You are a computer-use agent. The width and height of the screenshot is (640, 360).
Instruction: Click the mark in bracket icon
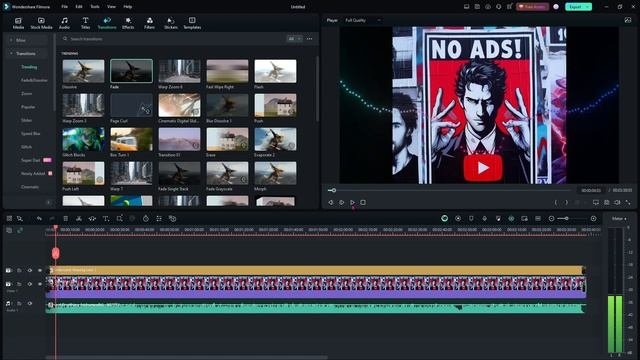(556, 202)
